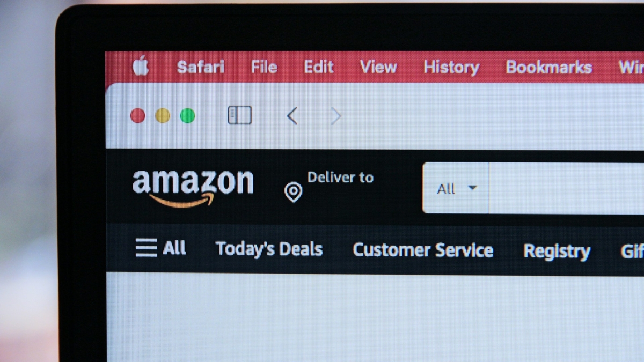Viewport: 644px width, 362px height.
Task: Open the Edit menu
Action: pos(319,67)
